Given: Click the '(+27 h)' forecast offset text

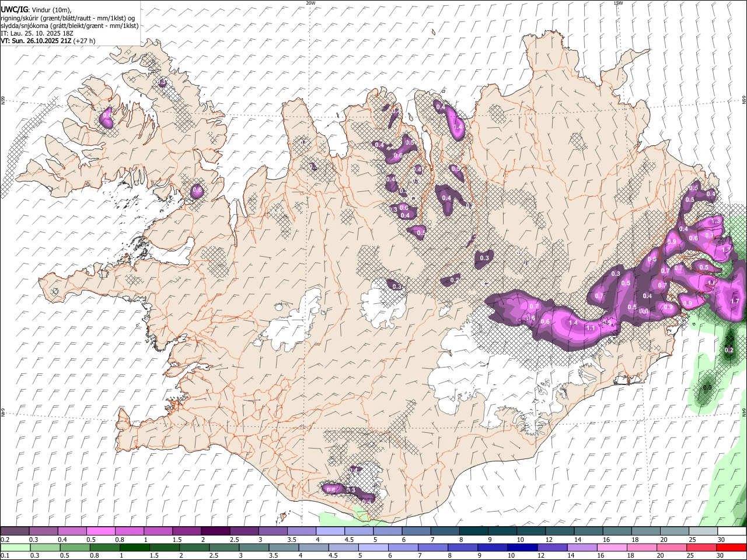Looking at the screenshot, I should pos(85,41).
